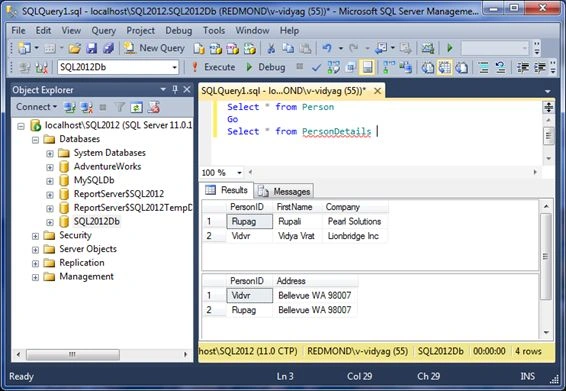
Task: Click the Cut scissors icon
Action: pyautogui.click(x=271, y=48)
